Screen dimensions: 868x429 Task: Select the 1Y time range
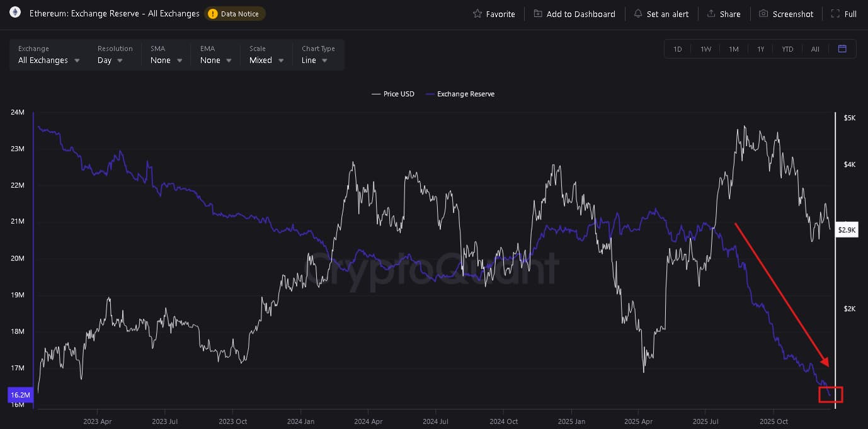point(761,49)
